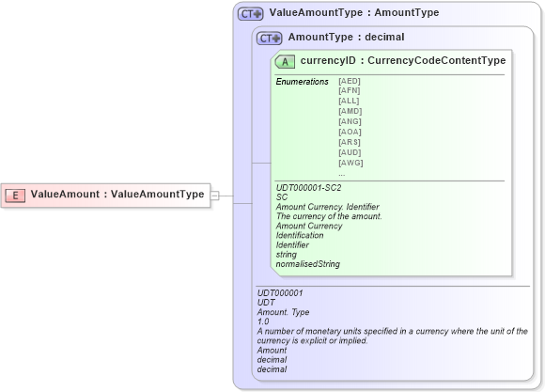Click the normalisedString annotation line
Viewport: 545px width, 392px height.
tap(308, 264)
